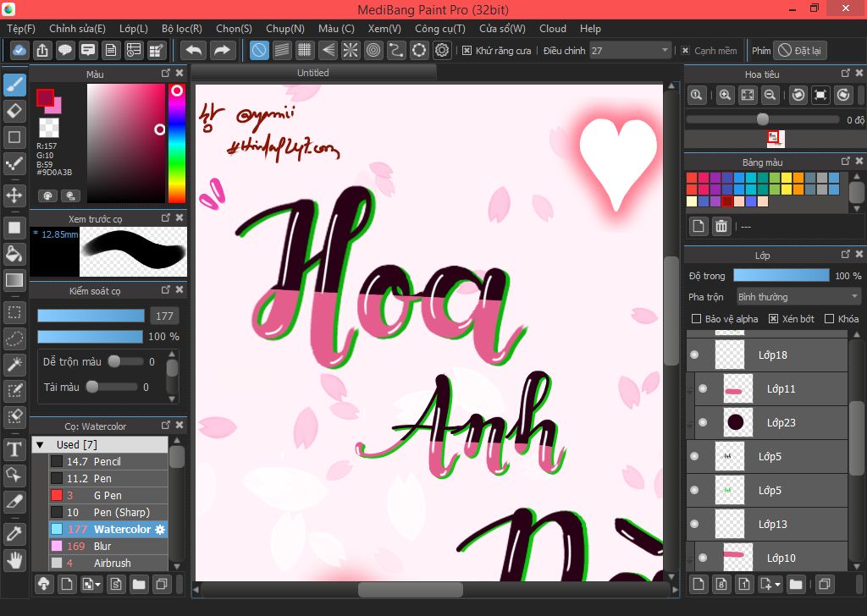Select the Airbrush brush
The image size is (867, 616).
tap(108, 563)
